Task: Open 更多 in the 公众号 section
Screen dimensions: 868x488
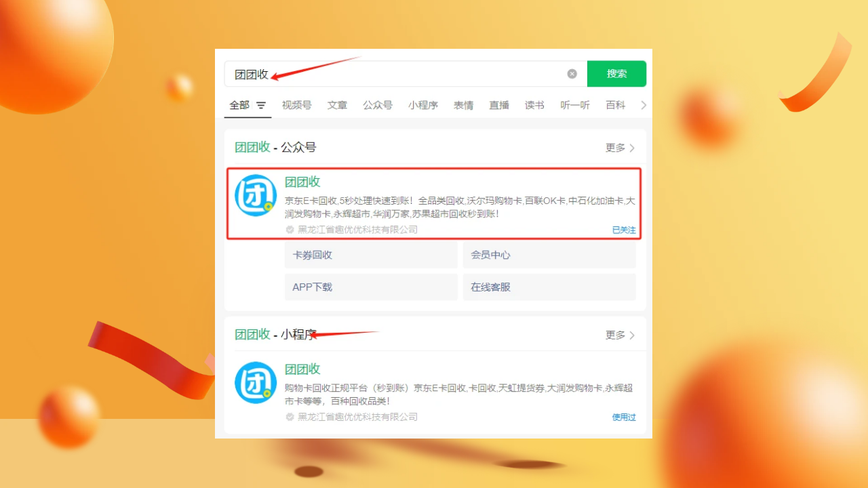Action: coord(620,148)
